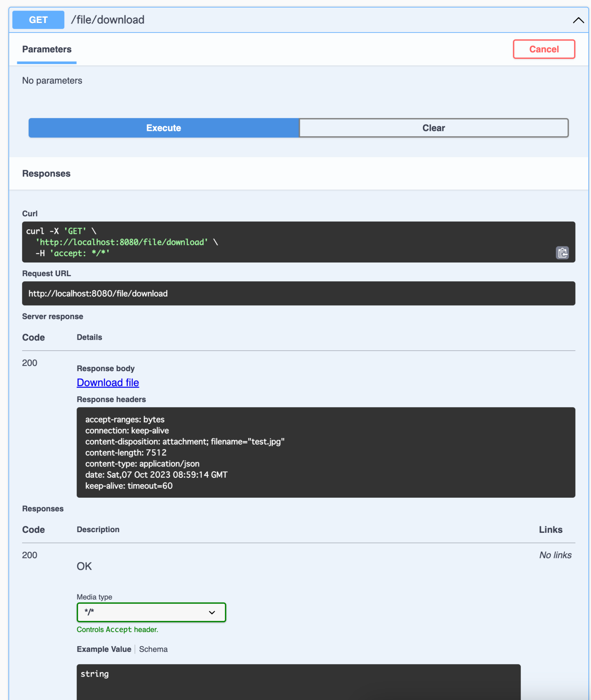Collapse the /file/download operation panel
The image size is (591, 700).
578,20
